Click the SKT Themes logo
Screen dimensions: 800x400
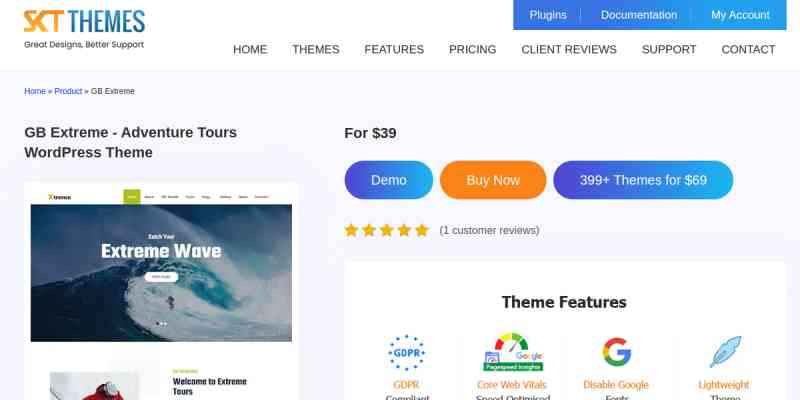pyautogui.click(x=84, y=29)
